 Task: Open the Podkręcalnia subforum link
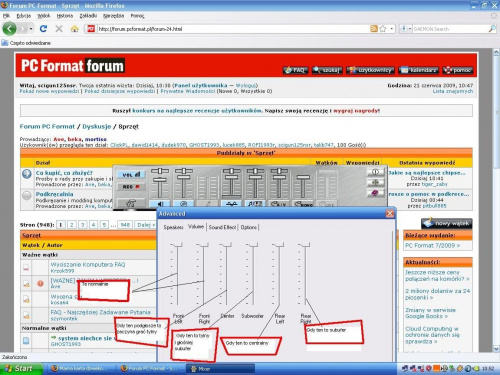(54, 194)
